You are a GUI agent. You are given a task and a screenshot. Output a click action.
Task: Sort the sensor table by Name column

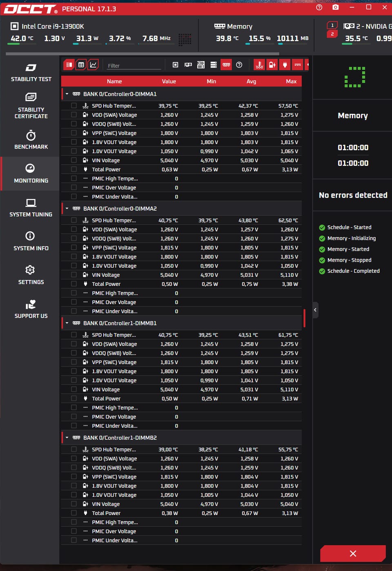pyautogui.click(x=114, y=81)
